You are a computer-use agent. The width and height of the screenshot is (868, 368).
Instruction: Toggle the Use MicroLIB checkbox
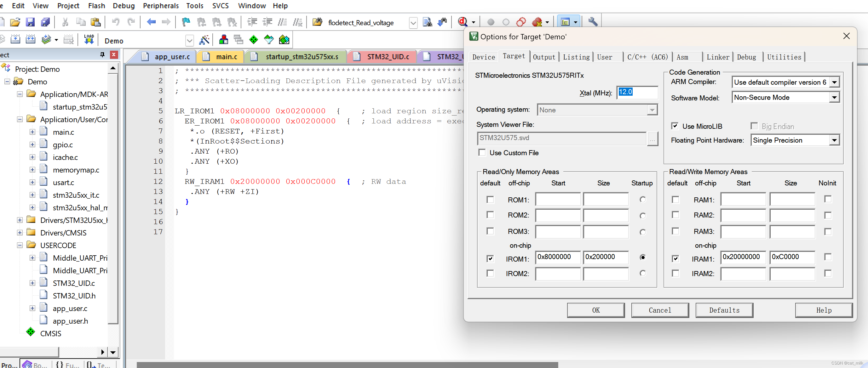tap(675, 126)
